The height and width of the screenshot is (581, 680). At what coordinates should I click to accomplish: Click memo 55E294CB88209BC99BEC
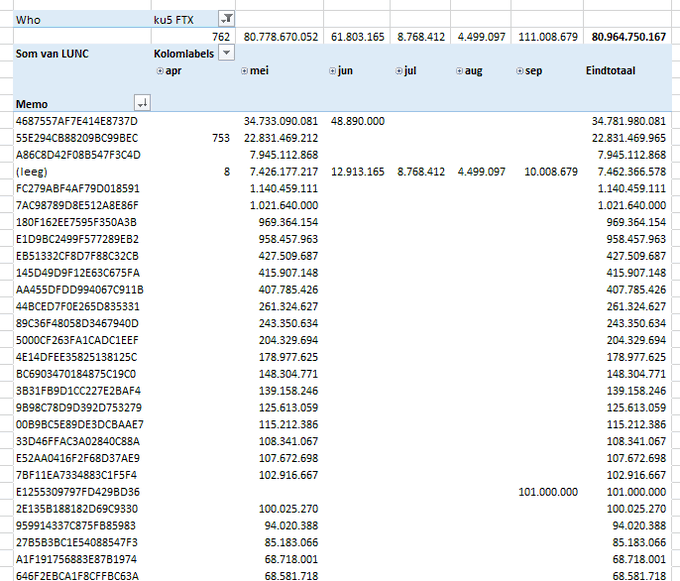click(77, 138)
